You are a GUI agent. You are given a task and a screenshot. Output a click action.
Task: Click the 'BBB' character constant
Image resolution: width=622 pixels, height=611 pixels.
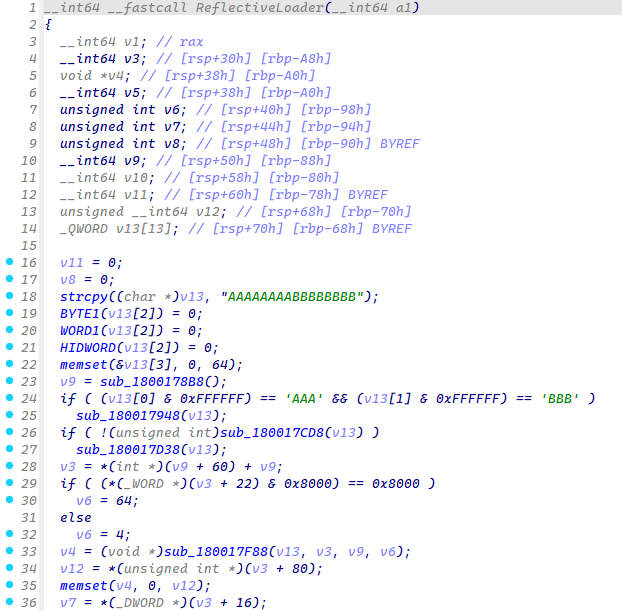pos(560,399)
